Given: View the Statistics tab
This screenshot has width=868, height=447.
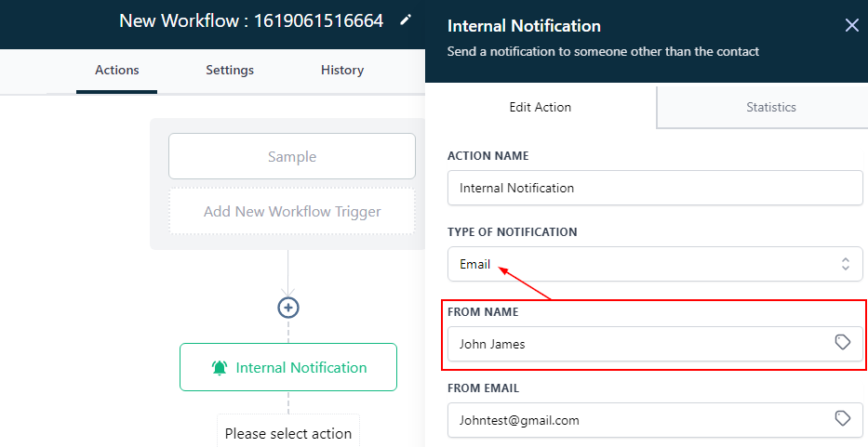Looking at the screenshot, I should click(771, 107).
